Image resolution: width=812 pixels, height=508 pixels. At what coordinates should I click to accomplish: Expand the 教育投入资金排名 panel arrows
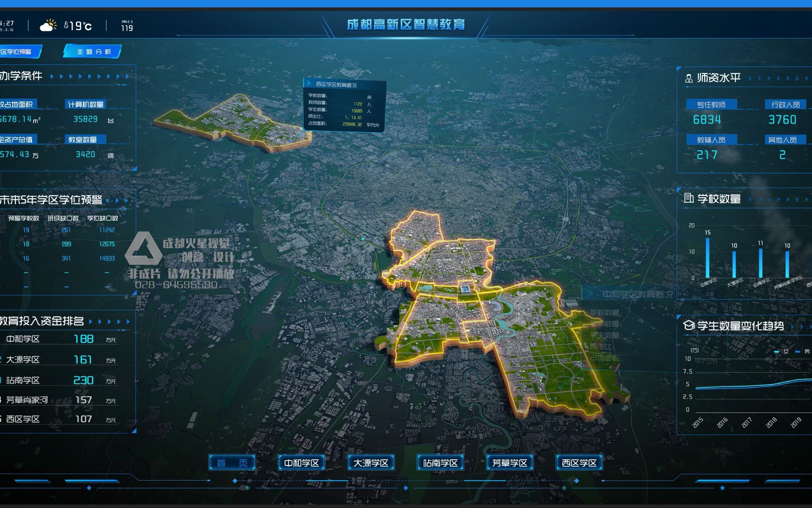[109, 322]
